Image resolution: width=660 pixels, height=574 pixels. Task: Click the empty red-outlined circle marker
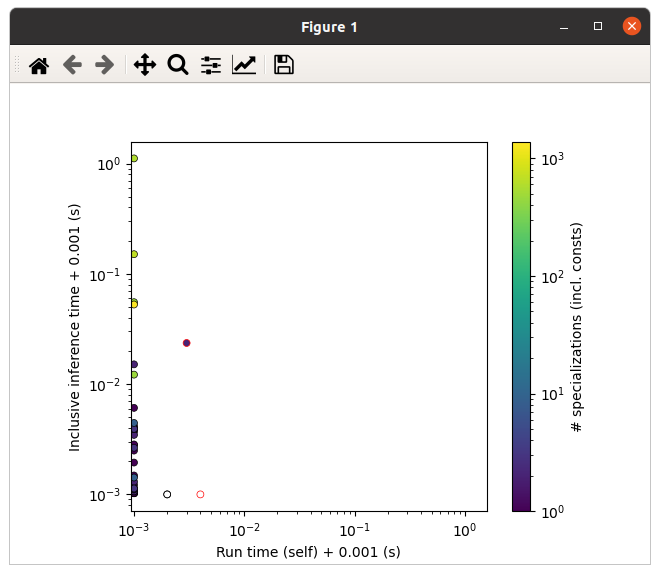click(200, 494)
